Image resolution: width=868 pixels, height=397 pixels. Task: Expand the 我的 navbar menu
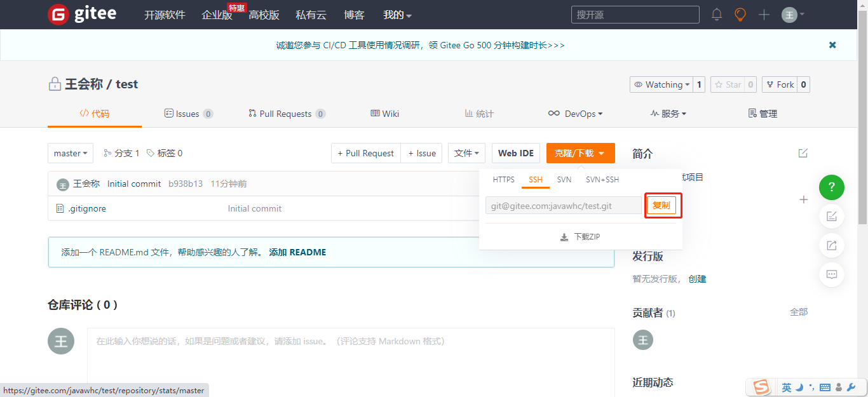point(398,15)
